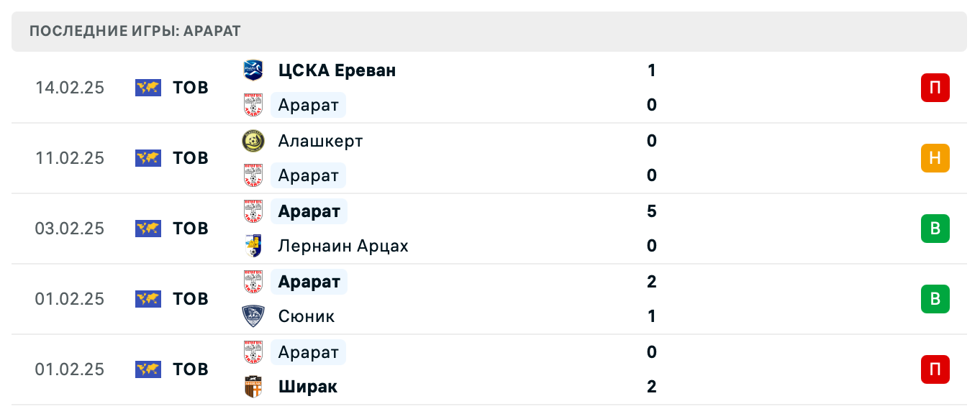980x414 pixels.
Task: Click the yellow Н badge for the Алашкерт draw
Action: pos(935,158)
